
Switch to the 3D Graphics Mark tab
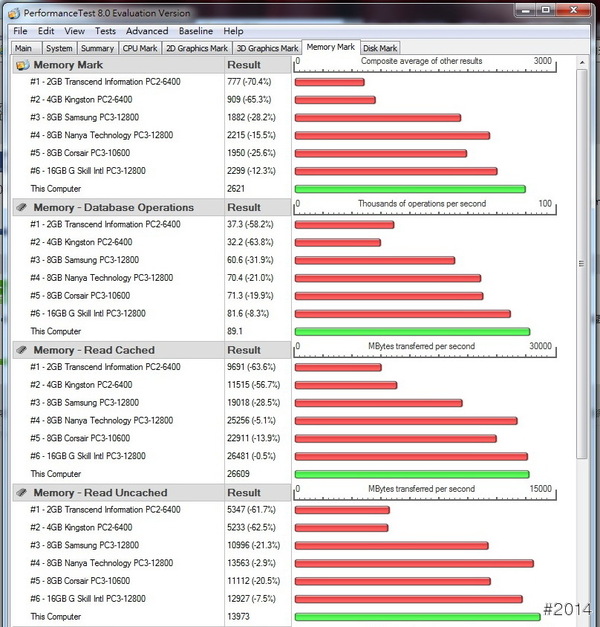pyautogui.click(x=267, y=48)
